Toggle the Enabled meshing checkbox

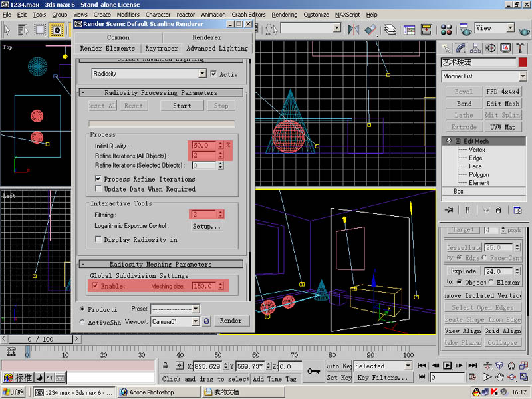click(95, 286)
